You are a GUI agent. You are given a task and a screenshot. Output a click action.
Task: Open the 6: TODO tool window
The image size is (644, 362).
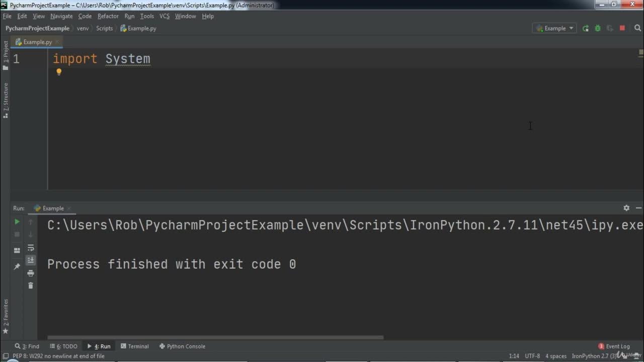[x=63, y=346]
